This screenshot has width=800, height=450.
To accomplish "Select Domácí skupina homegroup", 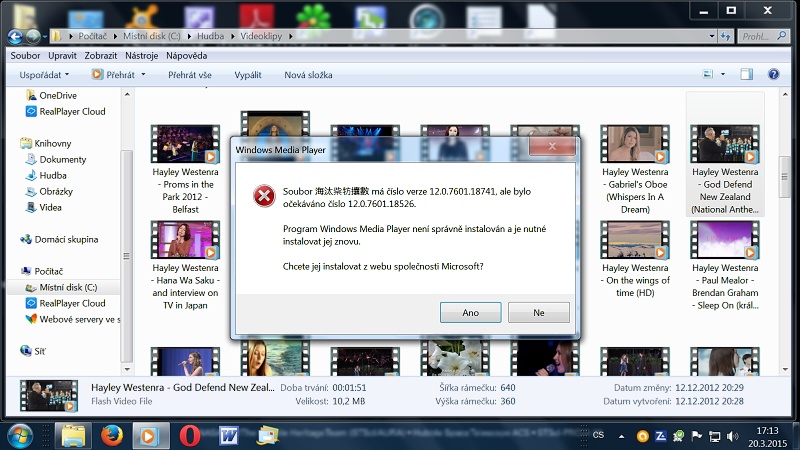I will (x=59, y=239).
